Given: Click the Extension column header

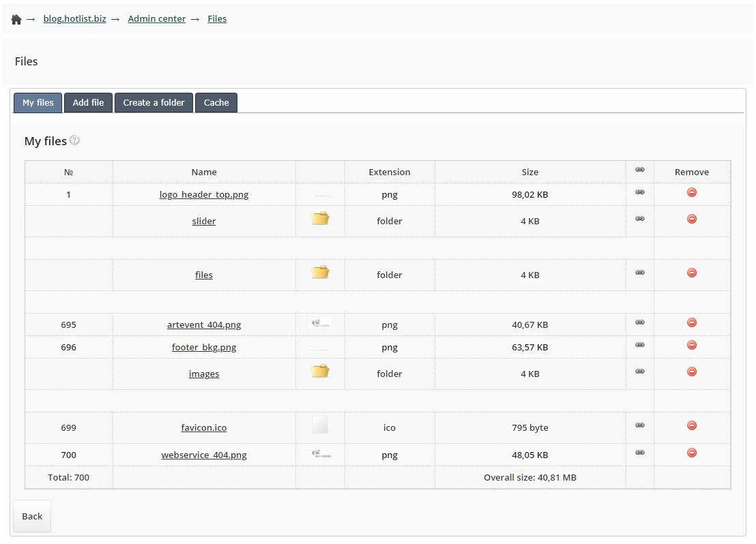Looking at the screenshot, I should 390,172.
